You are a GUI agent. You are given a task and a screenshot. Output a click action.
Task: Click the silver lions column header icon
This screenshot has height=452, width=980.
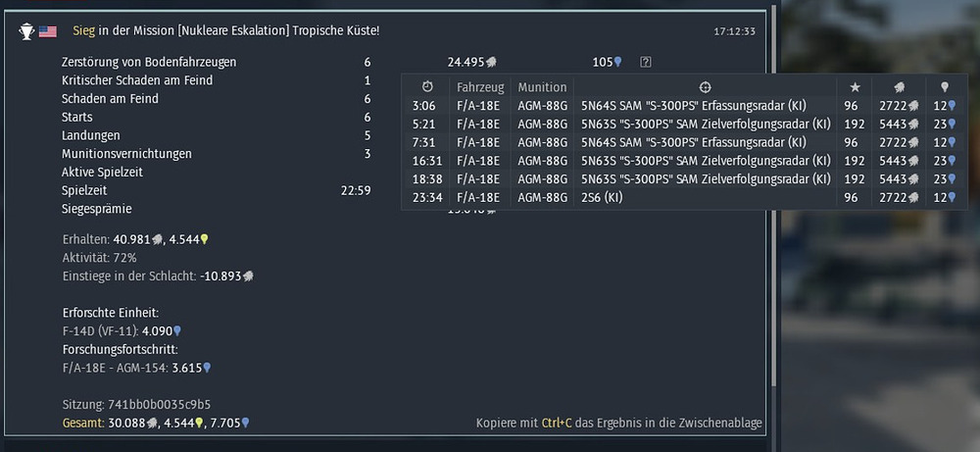click(900, 87)
